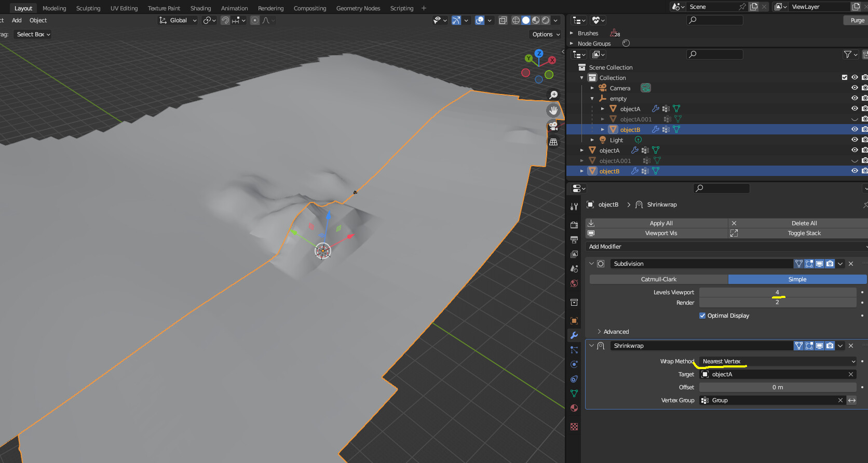Switch to the UV Editing workspace tab
868x463 pixels.
124,8
